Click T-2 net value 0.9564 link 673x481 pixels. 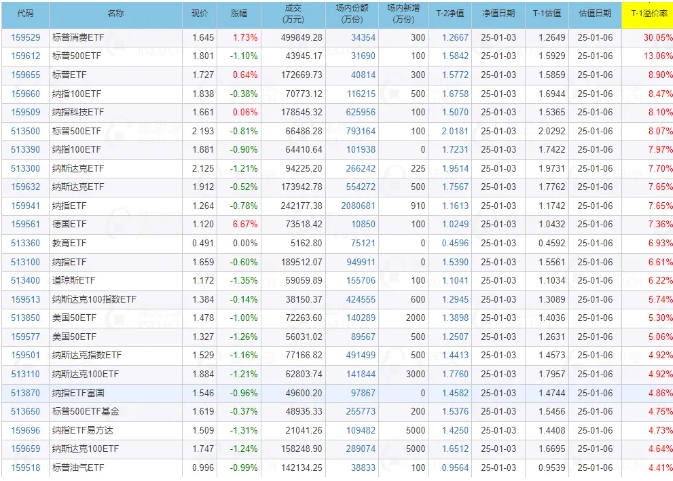455,468
